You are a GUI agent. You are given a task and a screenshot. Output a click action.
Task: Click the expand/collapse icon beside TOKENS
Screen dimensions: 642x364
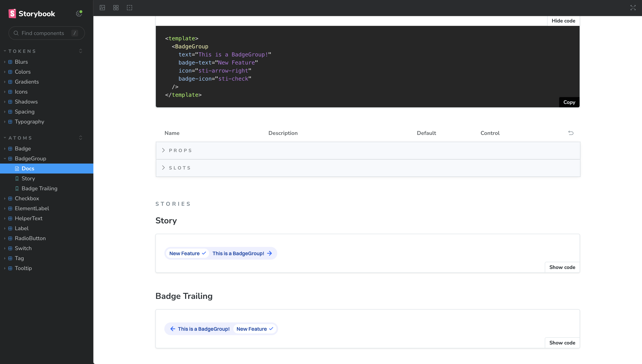[80, 51]
